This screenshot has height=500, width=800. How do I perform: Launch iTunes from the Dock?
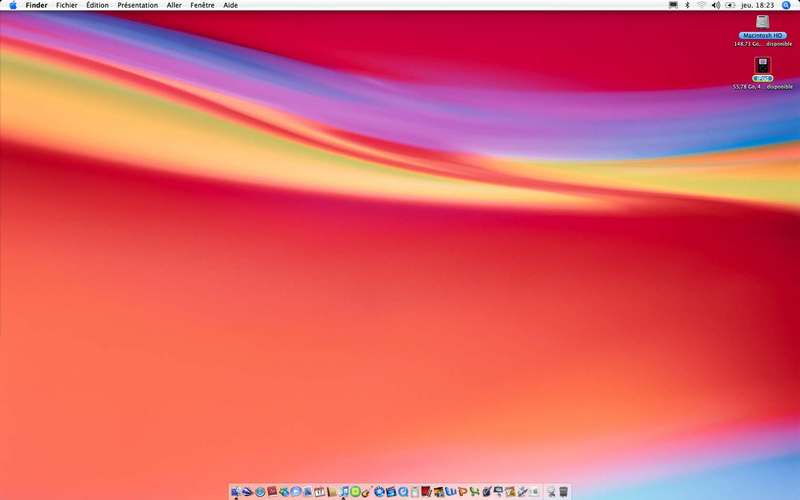point(344,492)
